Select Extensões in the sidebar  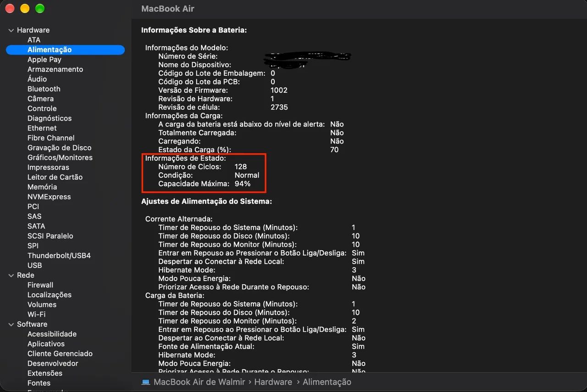click(x=45, y=373)
